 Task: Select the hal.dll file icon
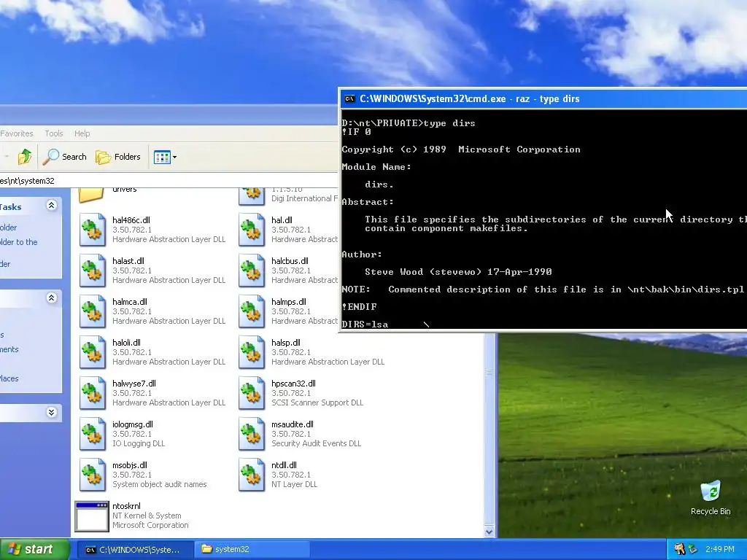252,230
